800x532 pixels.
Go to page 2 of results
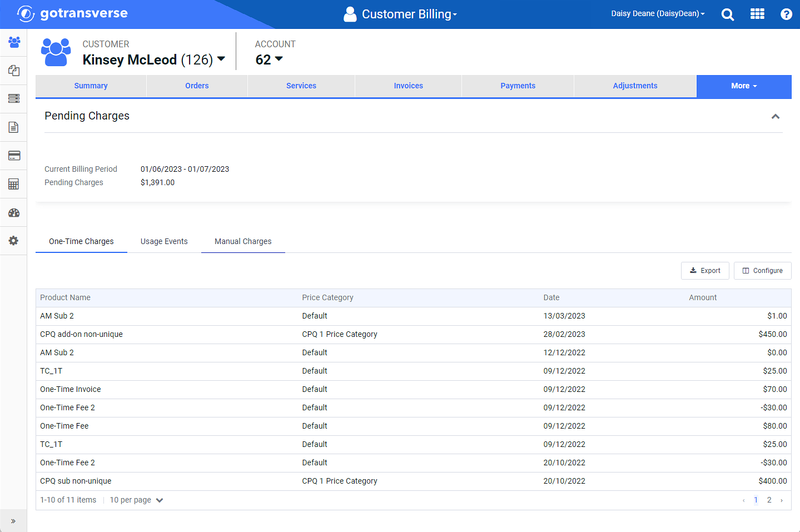point(769,500)
